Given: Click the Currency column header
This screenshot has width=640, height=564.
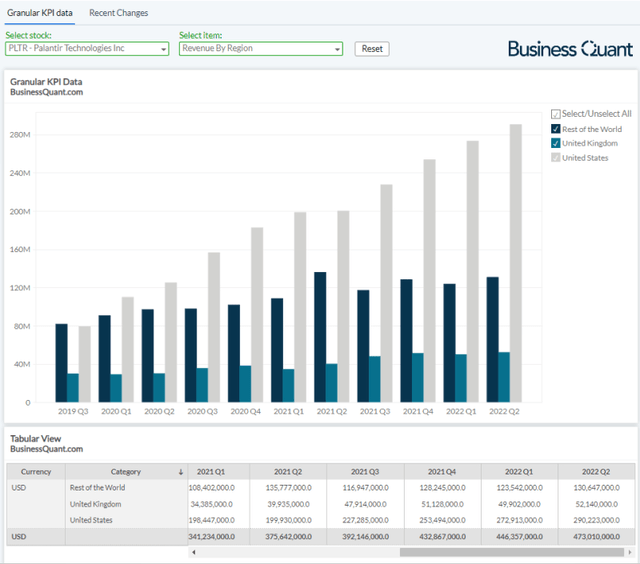Looking at the screenshot, I should point(36,472).
